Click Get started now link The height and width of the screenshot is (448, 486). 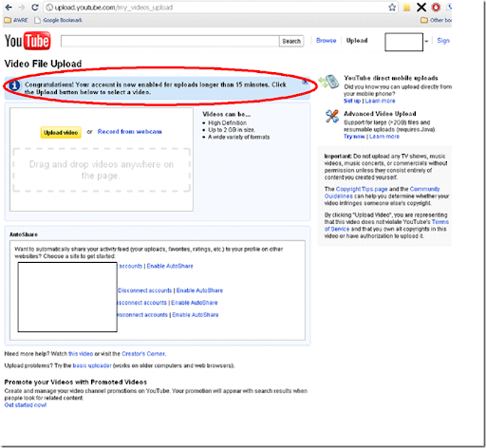pos(26,405)
